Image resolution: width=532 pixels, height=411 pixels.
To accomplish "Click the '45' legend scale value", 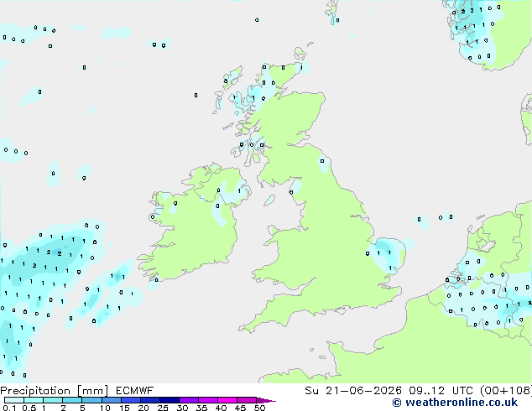I will coord(240,408).
